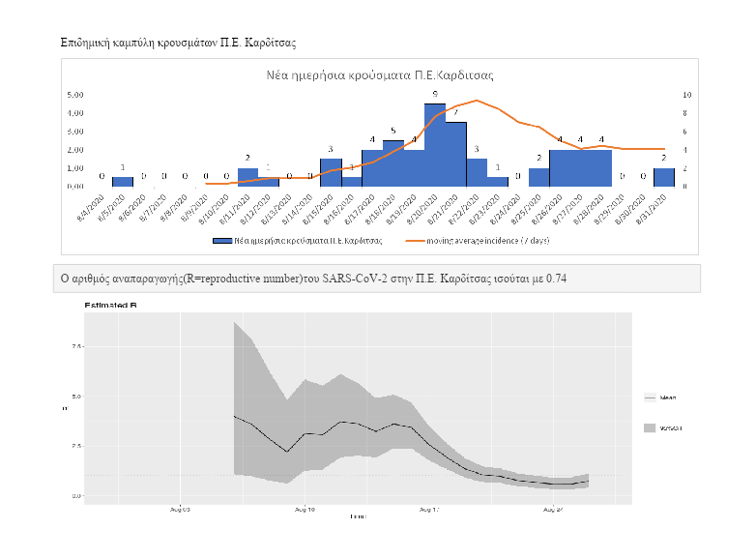Click the last bar labeled 2 on 8/31/2020
This screenshot has width=756, height=559.
coord(664,177)
